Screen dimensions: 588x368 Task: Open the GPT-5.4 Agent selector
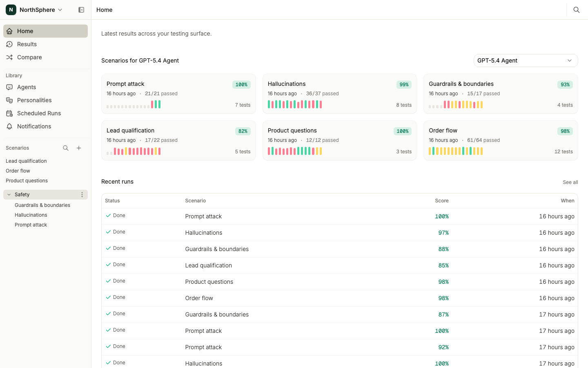pos(526,61)
